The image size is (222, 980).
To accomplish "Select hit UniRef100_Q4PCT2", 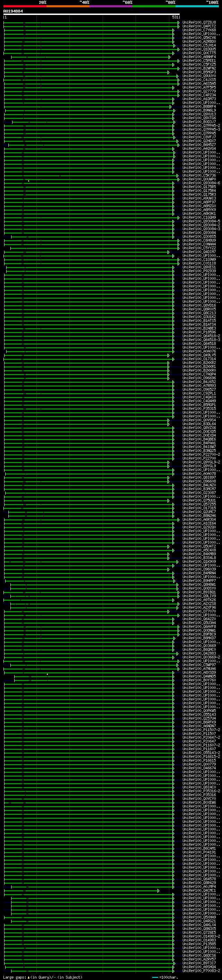I will point(199,26).
